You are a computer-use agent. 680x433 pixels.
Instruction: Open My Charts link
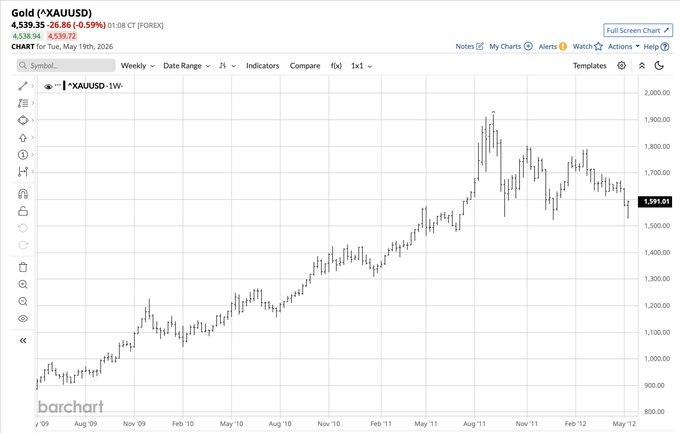click(x=511, y=46)
